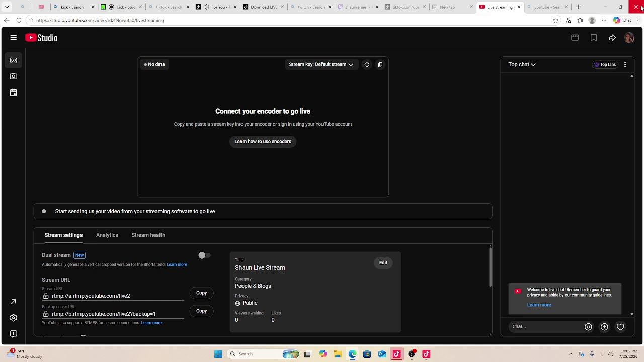Open the live chat three-dot options menu
Screen dimensions: 644x362
[x=625, y=64]
